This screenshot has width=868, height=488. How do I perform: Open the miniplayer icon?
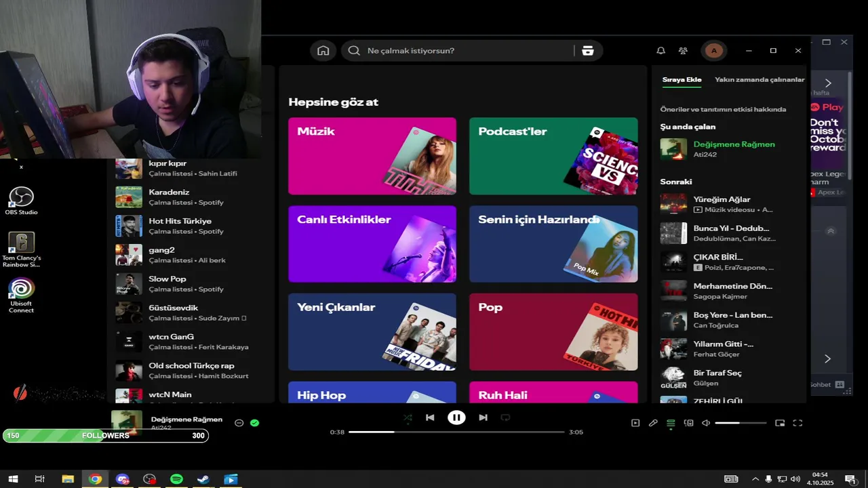point(780,423)
